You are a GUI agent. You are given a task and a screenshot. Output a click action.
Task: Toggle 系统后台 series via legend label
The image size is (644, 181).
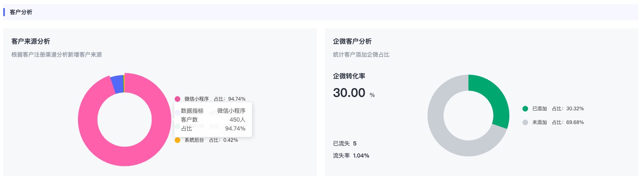(194, 140)
